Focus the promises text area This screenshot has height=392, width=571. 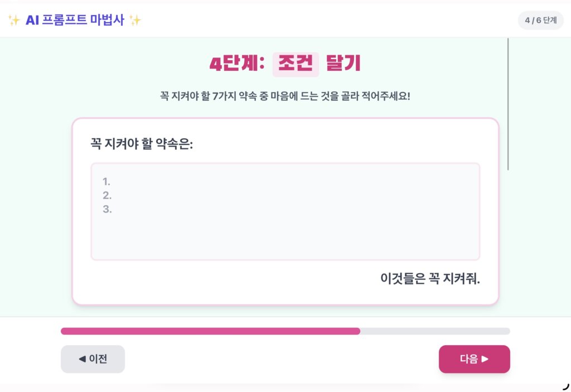(285, 212)
